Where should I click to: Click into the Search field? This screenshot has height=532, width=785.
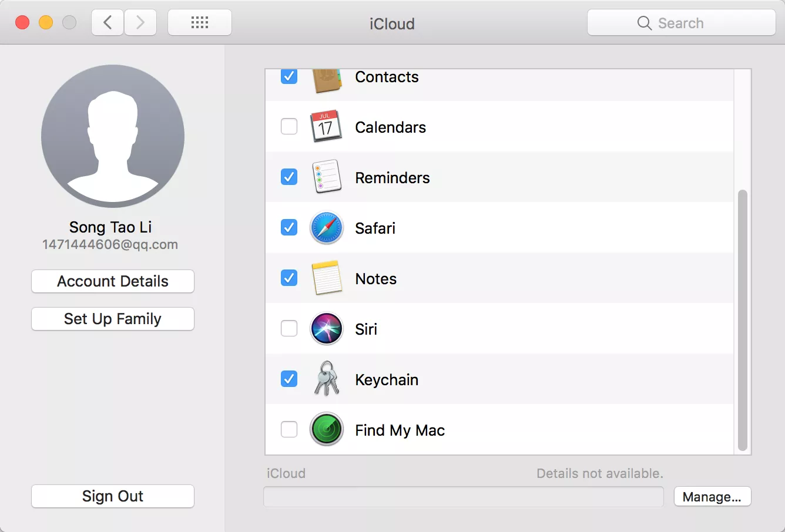pyautogui.click(x=682, y=23)
